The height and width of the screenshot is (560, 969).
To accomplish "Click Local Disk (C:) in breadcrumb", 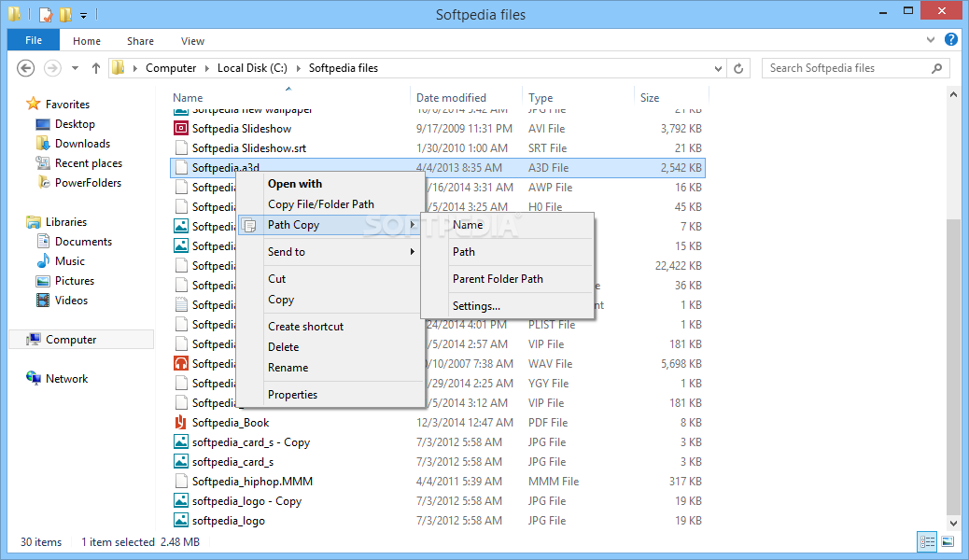I will (252, 68).
